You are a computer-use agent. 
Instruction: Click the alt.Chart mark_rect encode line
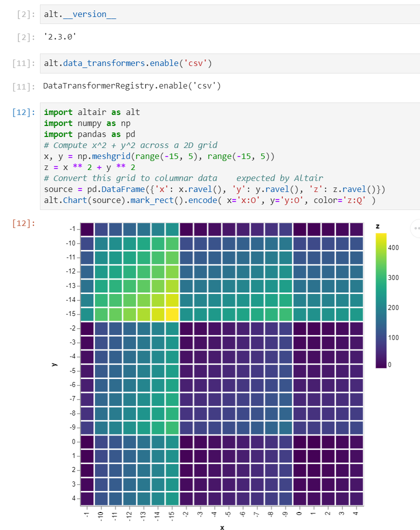[x=210, y=200]
